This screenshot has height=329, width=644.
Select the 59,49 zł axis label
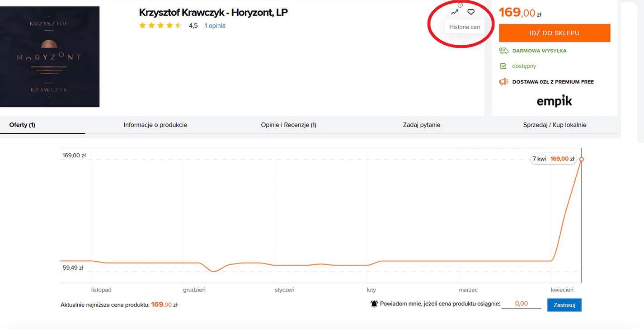click(x=73, y=268)
